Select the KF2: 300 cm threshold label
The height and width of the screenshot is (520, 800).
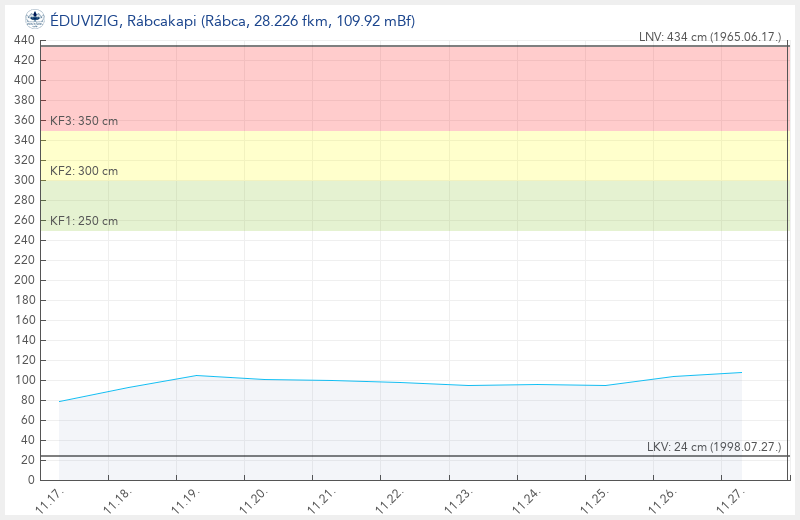pyautogui.click(x=84, y=171)
